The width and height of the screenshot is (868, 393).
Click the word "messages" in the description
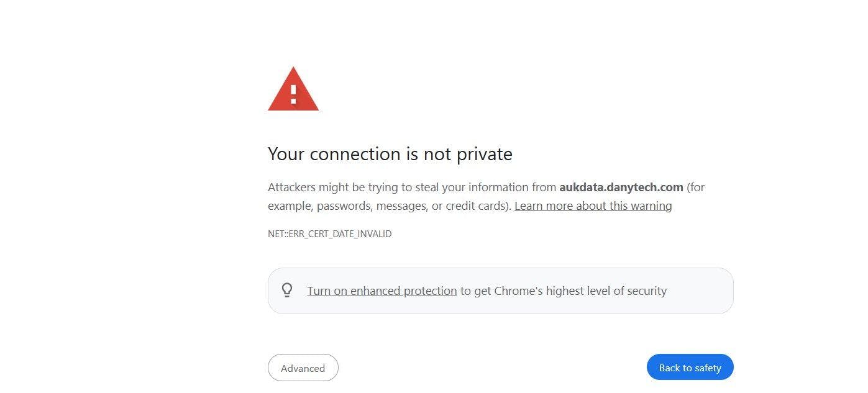tap(401, 206)
